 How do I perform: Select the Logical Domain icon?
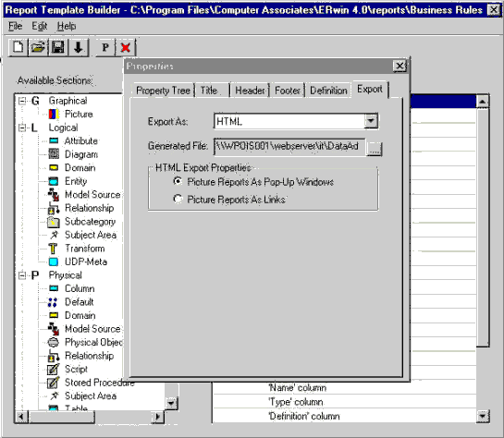pos(54,167)
